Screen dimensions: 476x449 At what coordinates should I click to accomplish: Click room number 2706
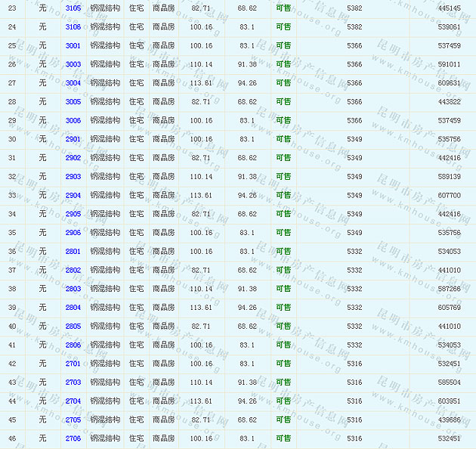tap(73, 438)
